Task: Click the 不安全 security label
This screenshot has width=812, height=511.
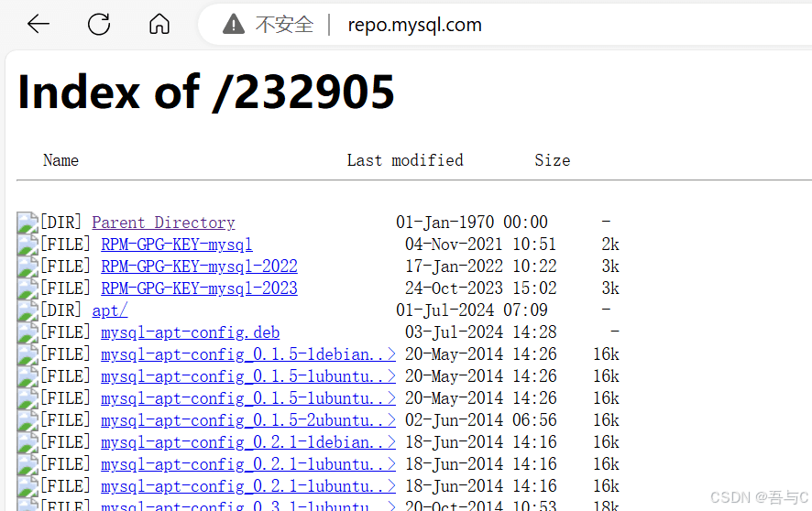Action: tap(284, 25)
